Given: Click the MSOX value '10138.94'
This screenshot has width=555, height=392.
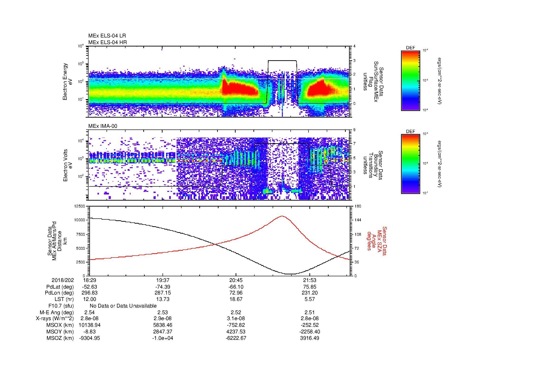Looking at the screenshot, I should 89,325.
